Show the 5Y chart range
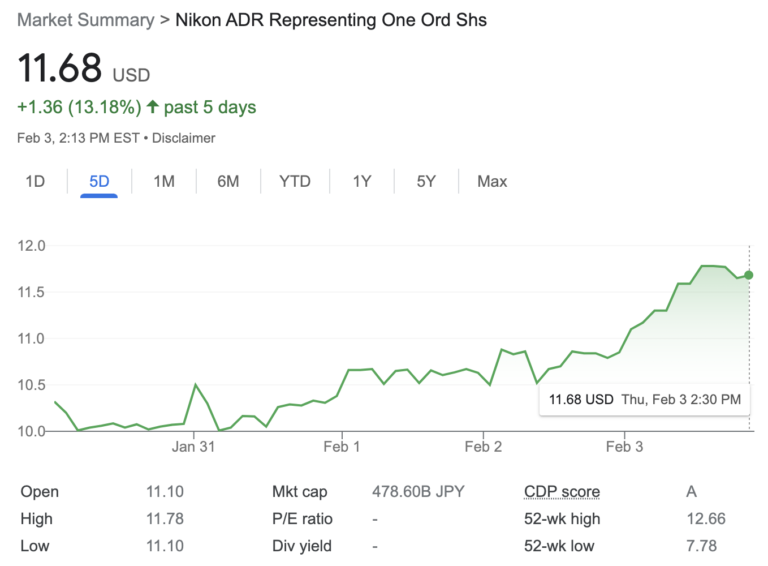Image resolution: width=768 pixels, height=566 pixels. (x=426, y=182)
